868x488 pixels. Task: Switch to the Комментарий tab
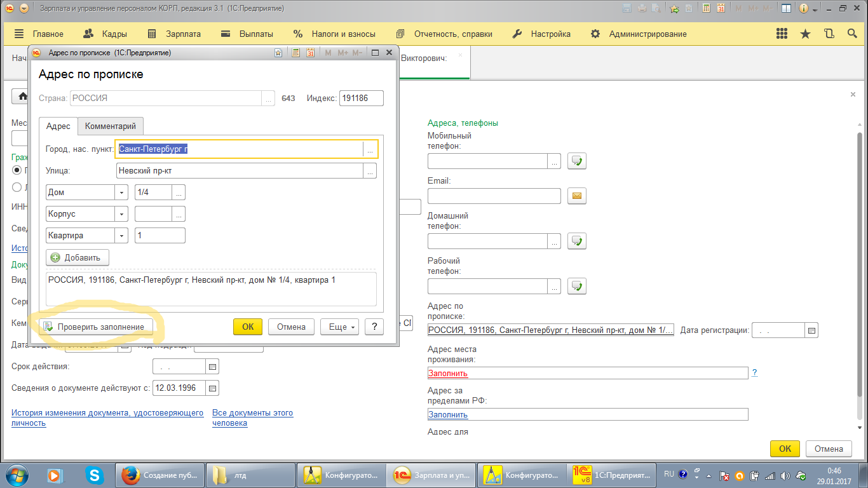(x=111, y=126)
